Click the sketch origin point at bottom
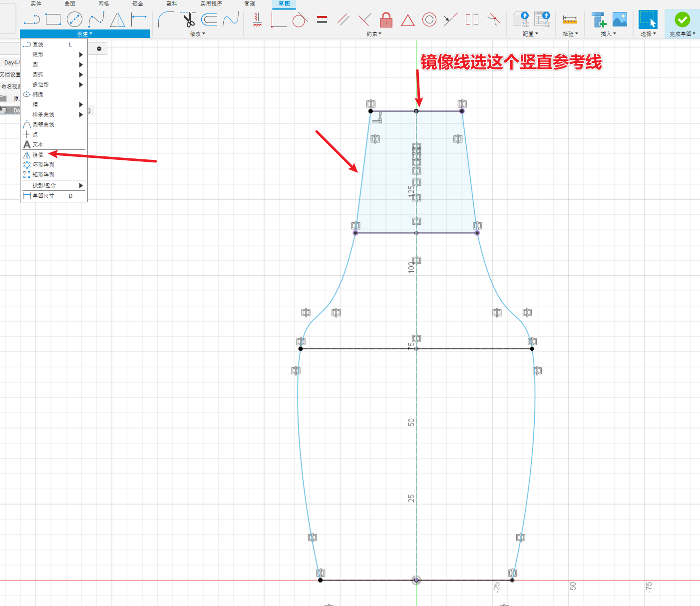 click(x=416, y=580)
